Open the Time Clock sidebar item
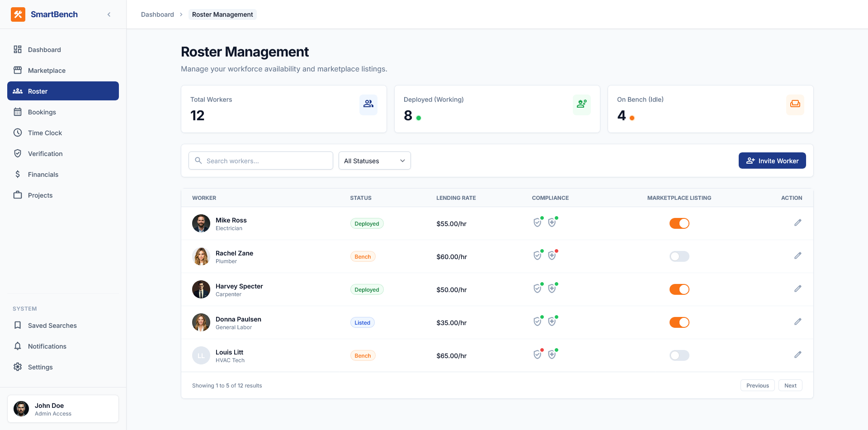The height and width of the screenshot is (430, 868). pyautogui.click(x=45, y=133)
